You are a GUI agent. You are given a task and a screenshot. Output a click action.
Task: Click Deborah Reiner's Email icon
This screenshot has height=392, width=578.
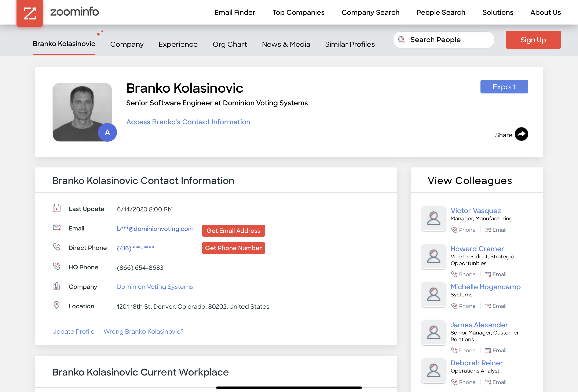click(x=488, y=382)
